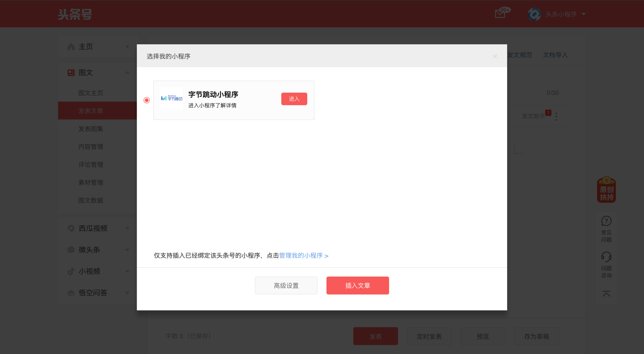The width and height of the screenshot is (644, 354).
Task: Open 素材管理 in sidebar
Action: pyautogui.click(x=91, y=183)
